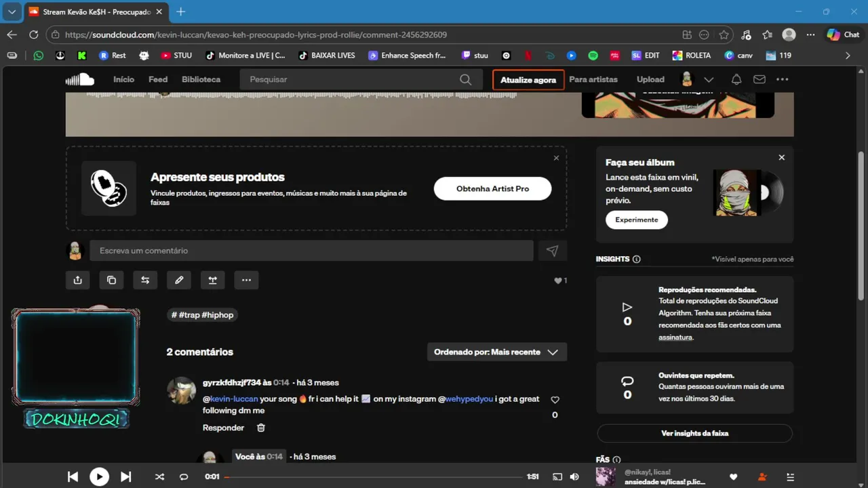Close the Faça seu álbum card
The image size is (868, 488).
click(x=781, y=157)
